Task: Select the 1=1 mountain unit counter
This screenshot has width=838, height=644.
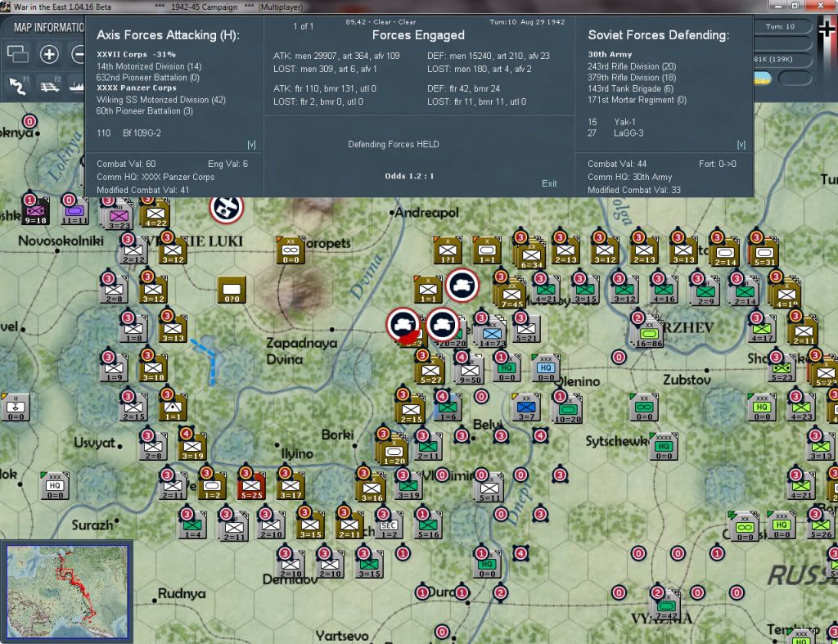Action: point(173,408)
